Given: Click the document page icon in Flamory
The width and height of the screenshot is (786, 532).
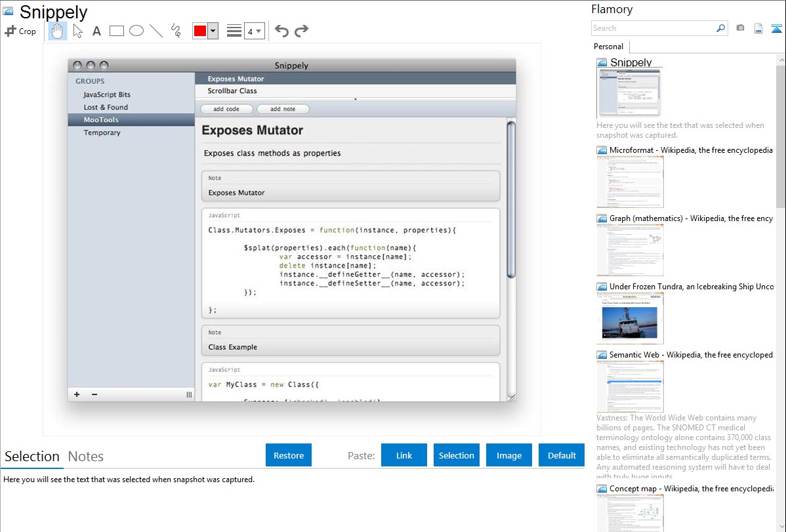Looking at the screenshot, I should coord(758,28).
